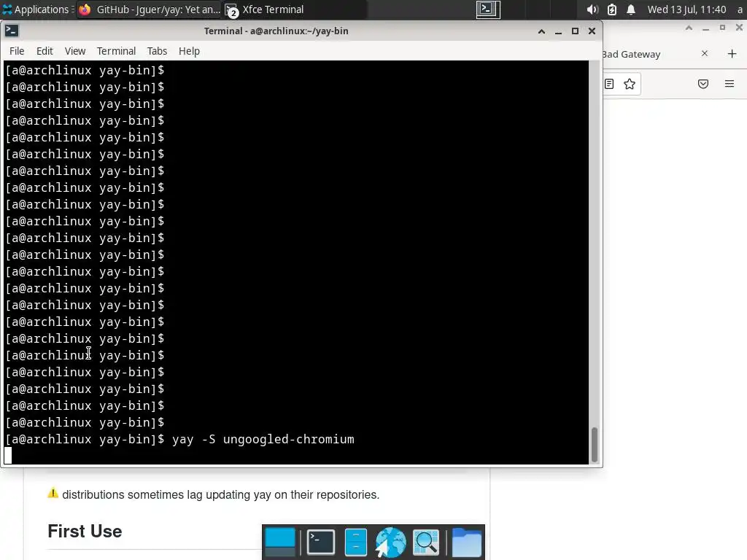The image size is (747, 560).
Task: Close the Bad Gateway browser tab
Action: (705, 54)
